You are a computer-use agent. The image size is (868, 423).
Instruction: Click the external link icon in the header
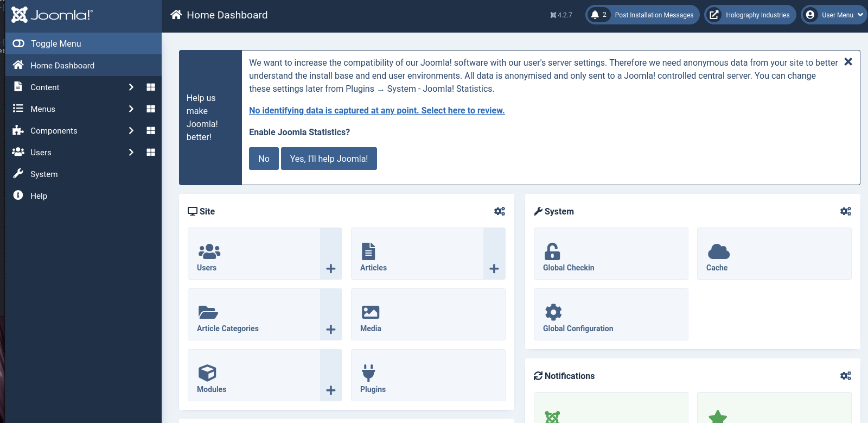[714, 15]
